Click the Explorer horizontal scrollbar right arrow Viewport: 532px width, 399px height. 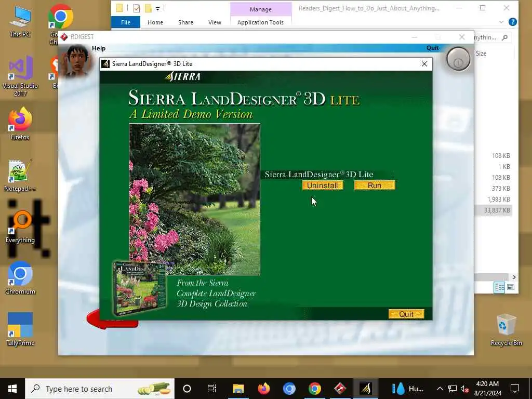click(x=514, y=277)
